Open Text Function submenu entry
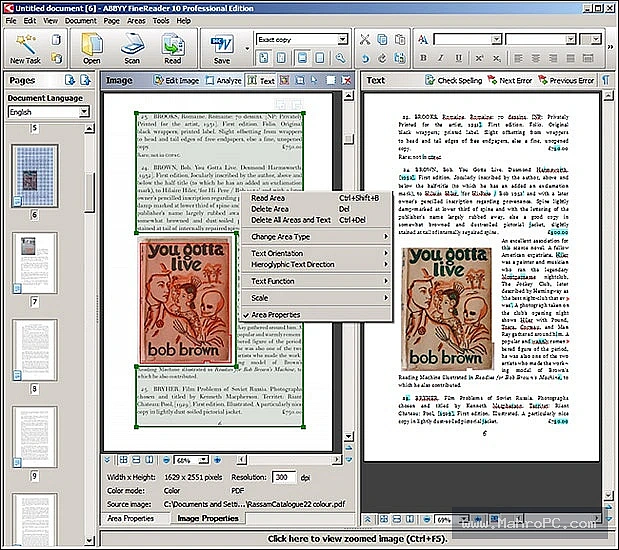619x550 pixels. click(x=317, y=282)
